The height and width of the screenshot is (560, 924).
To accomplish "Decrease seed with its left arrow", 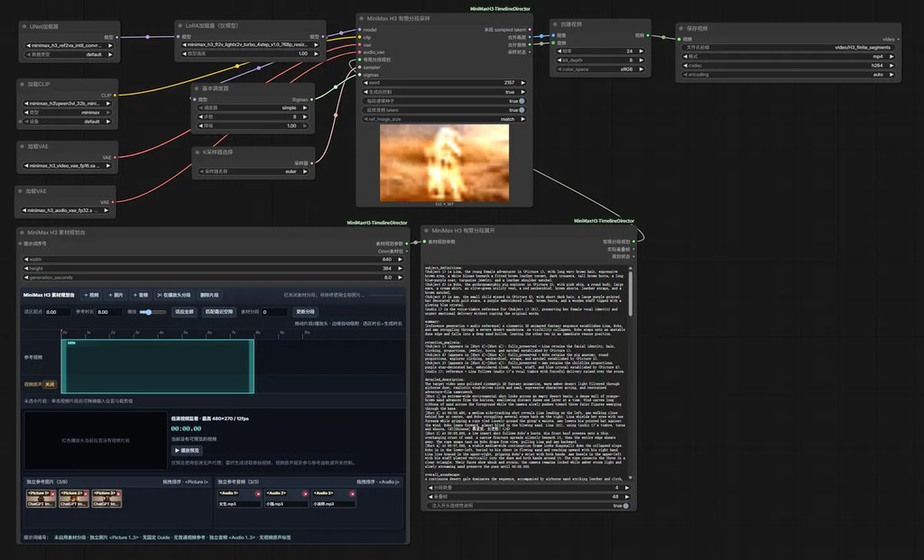I will coord(366,83).
